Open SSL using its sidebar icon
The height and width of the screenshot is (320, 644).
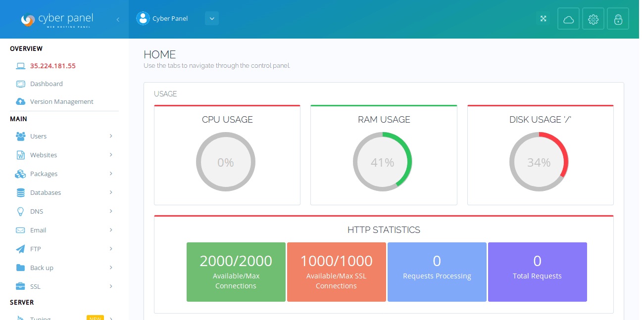[x=21, y=286]
